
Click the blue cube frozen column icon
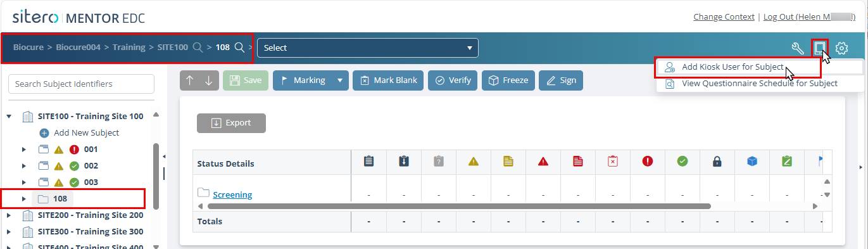(752, 161)
